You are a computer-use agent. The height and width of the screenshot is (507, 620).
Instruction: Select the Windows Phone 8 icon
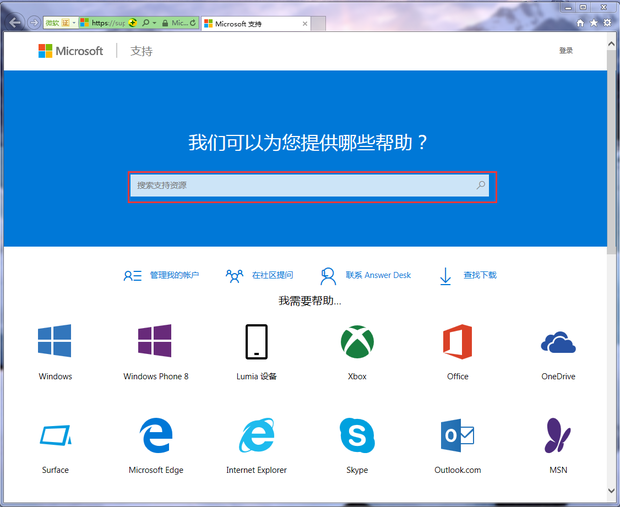click(156, 341)
